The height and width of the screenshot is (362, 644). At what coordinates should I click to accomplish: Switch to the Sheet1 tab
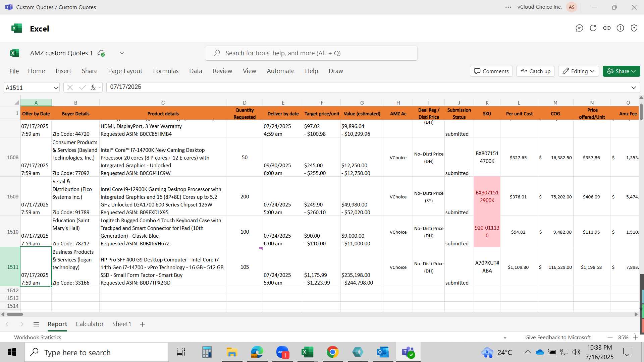(x=121, y=324)
